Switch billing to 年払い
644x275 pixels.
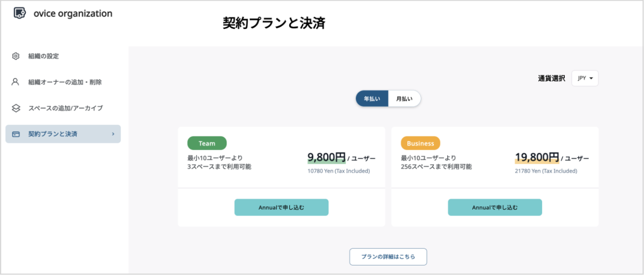click(x=372, y=99)
